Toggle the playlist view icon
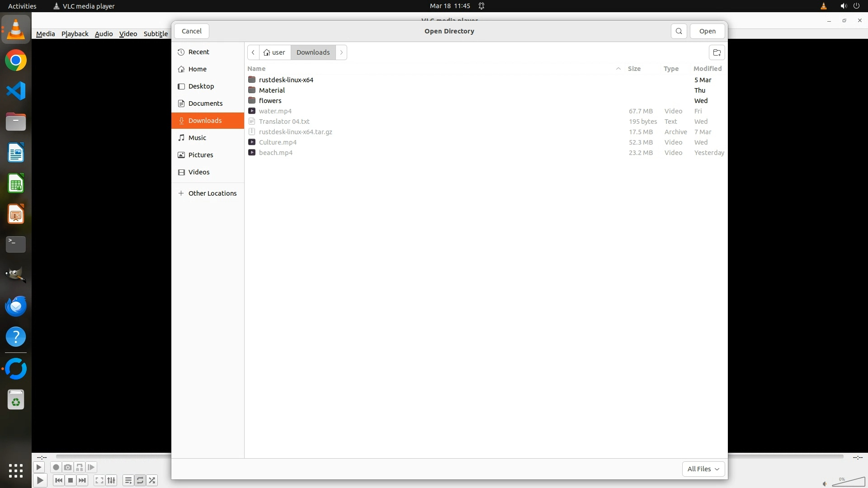The height and width of the screenshot is (488, 868). 128,480
